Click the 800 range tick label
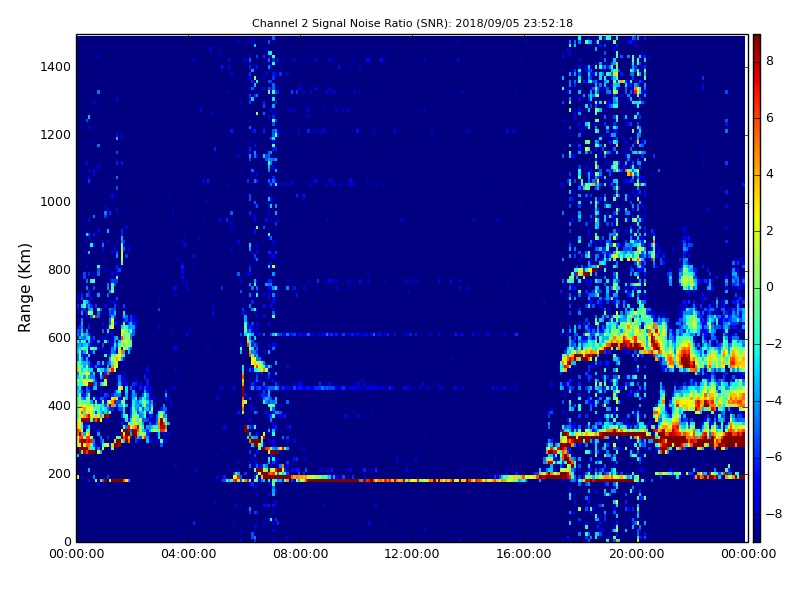 [59, 270]
